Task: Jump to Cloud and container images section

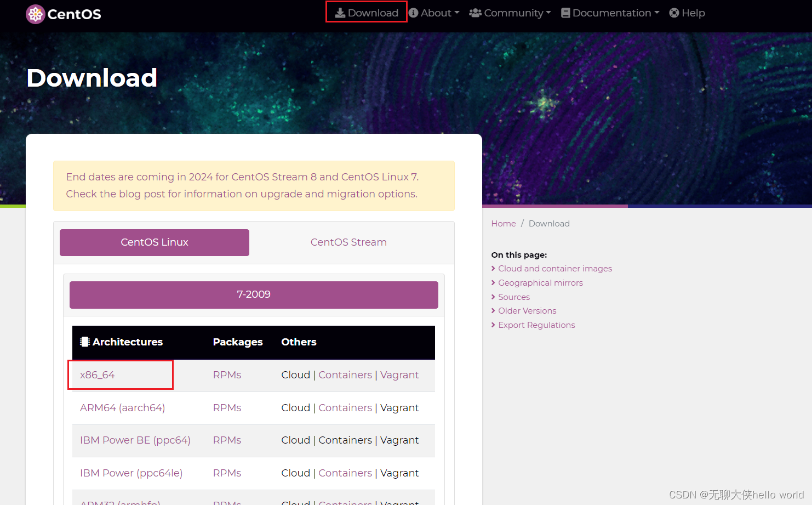Action: pyautogui.click(x=555, y=269)
